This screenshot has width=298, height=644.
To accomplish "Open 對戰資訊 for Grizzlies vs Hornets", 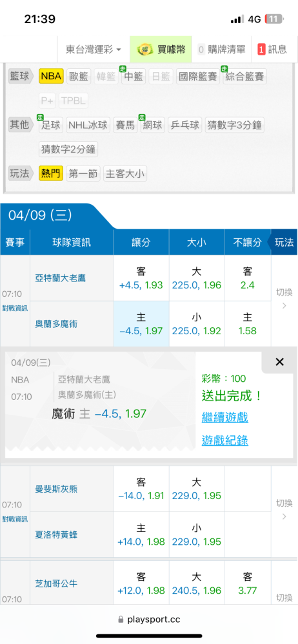I will pyautogui.click(x=15, y=518).
